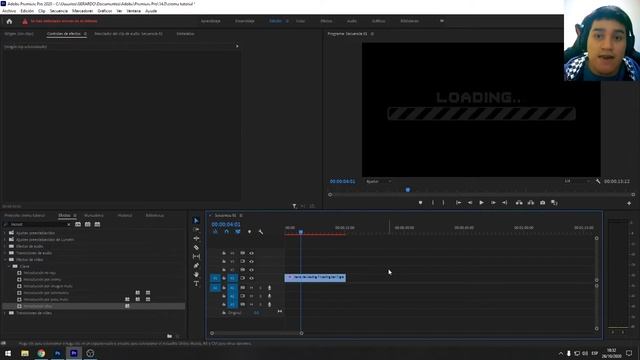Screen dimensions: 640x360
Task: Select the clip on track V1
Action: pyautogui.click(x=315, y=278)
